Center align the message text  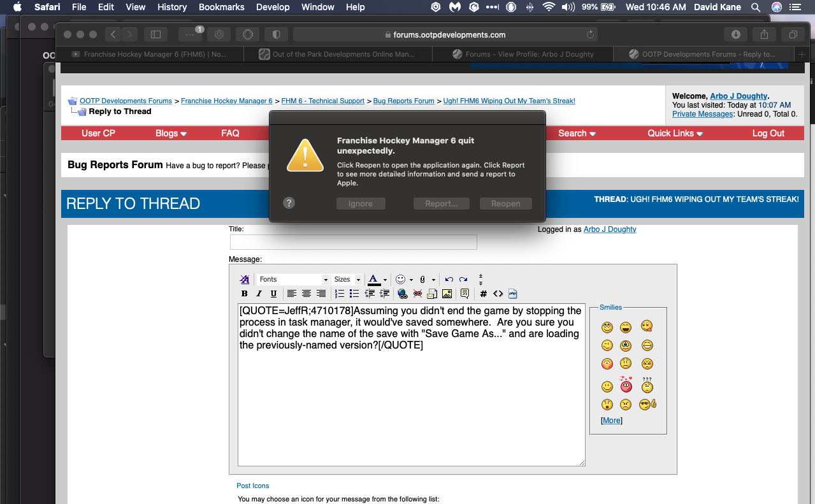307,294
